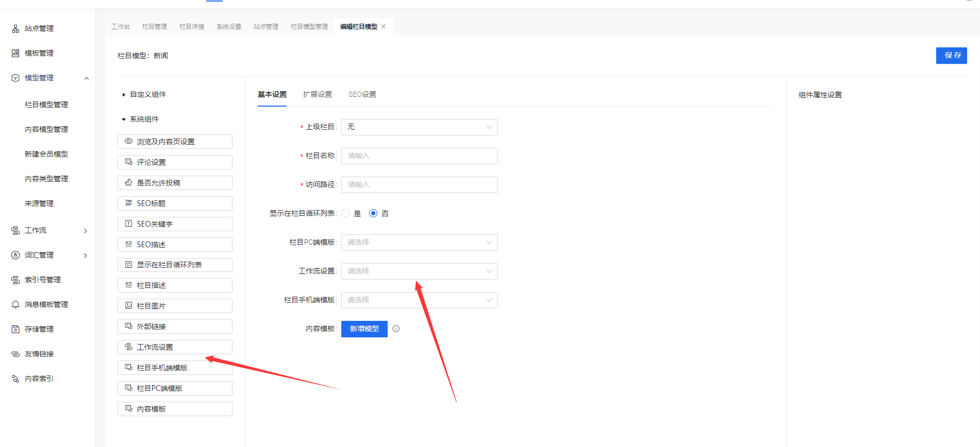Open the 工作流设置 select dropdown

[x=420, y=271]
